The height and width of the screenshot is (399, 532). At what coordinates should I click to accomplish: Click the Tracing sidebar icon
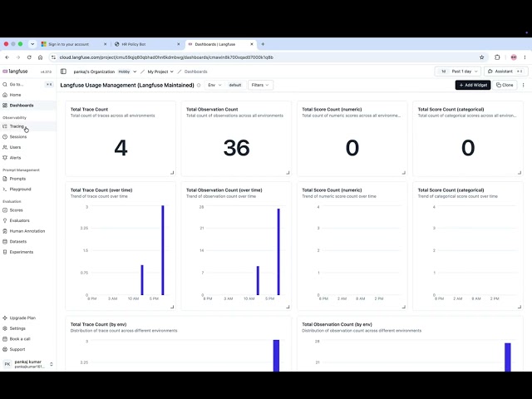tap(5, 126)
